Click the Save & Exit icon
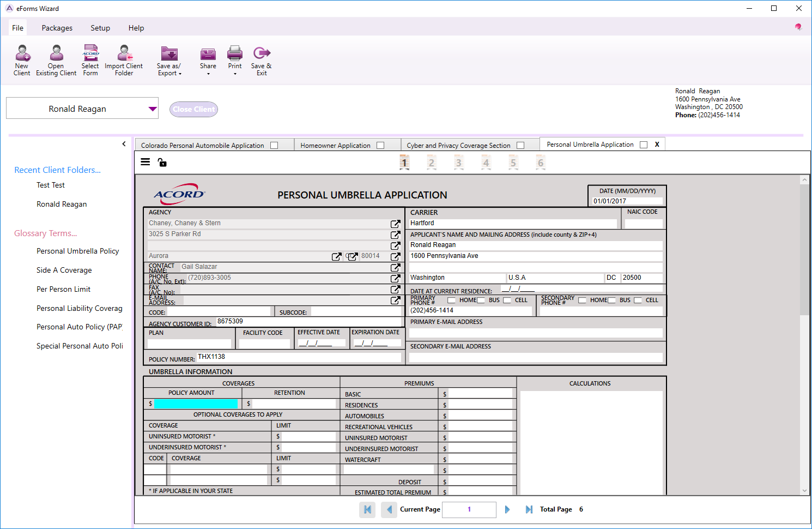The image size is (812, 529). coord(262,53)
